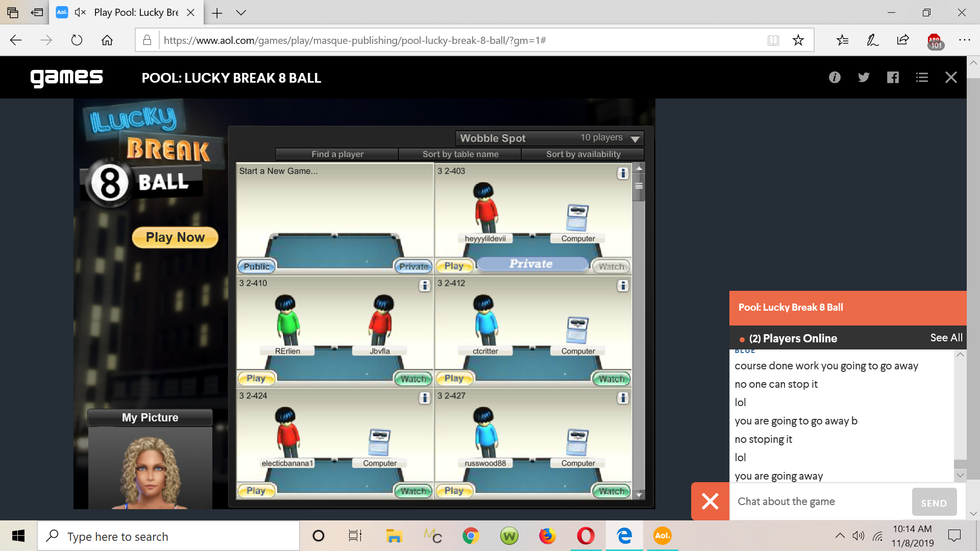
Task: Open AOL app in Windows taskbar
Action: tap(662, 536)
